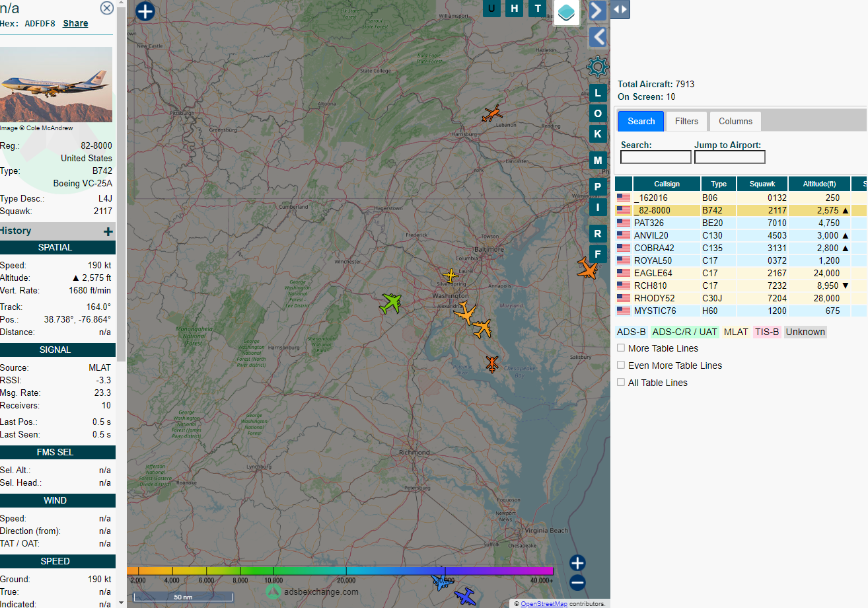Viewport: 868px width, 608px height.
Task: Open the Air Force One aircraft photo
Action: (x=56, y=85)
